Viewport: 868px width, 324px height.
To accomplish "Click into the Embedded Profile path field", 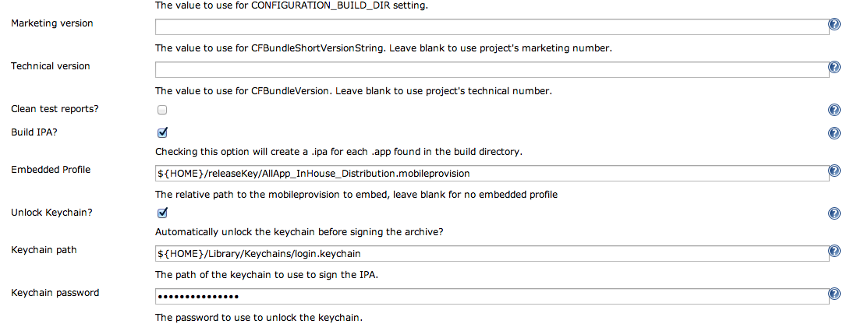I will click(491, 173).
